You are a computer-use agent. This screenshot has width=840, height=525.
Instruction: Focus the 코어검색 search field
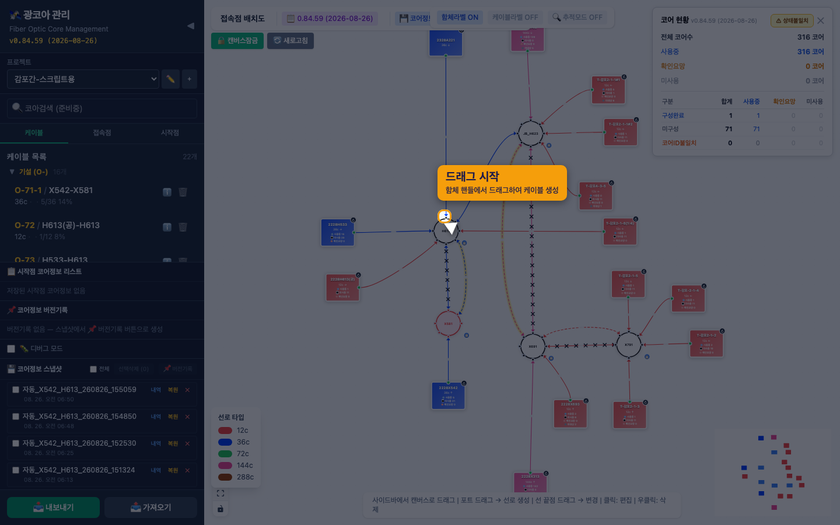[x=102, y=108]
